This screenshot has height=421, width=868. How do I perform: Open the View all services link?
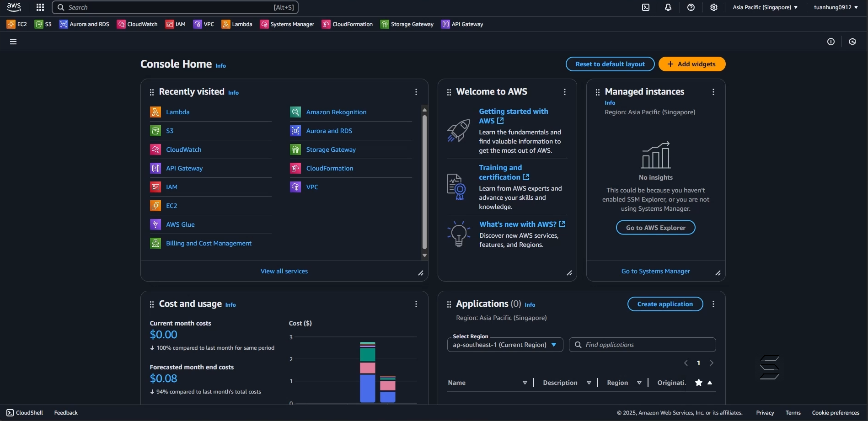tap(284, 271)
